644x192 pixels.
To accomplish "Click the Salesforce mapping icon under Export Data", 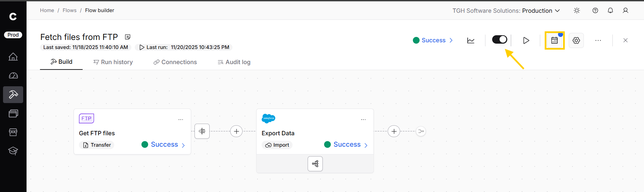I will pos(315,164).
